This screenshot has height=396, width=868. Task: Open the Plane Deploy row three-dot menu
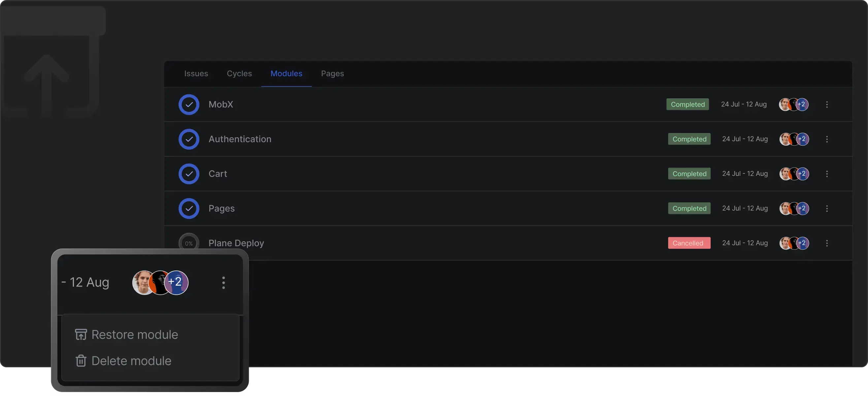point(826,243)
